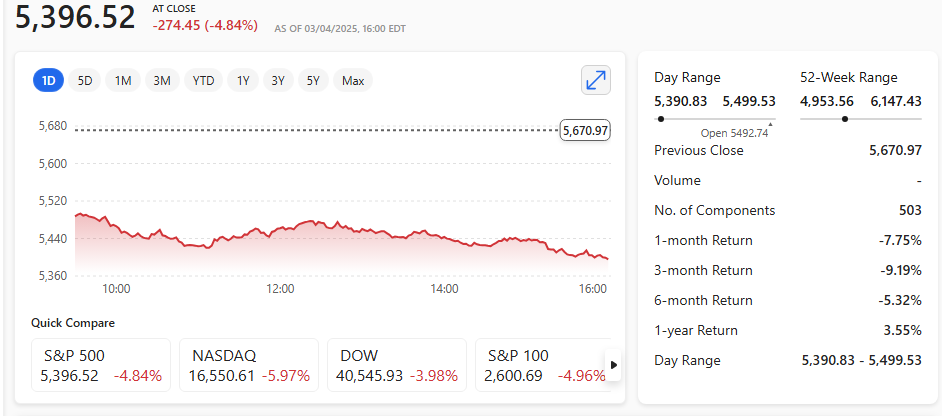Open NASDAQ quick compare card
Viewport: 942px width, 416px height.
pyautogui.click(x=248, y=365)
